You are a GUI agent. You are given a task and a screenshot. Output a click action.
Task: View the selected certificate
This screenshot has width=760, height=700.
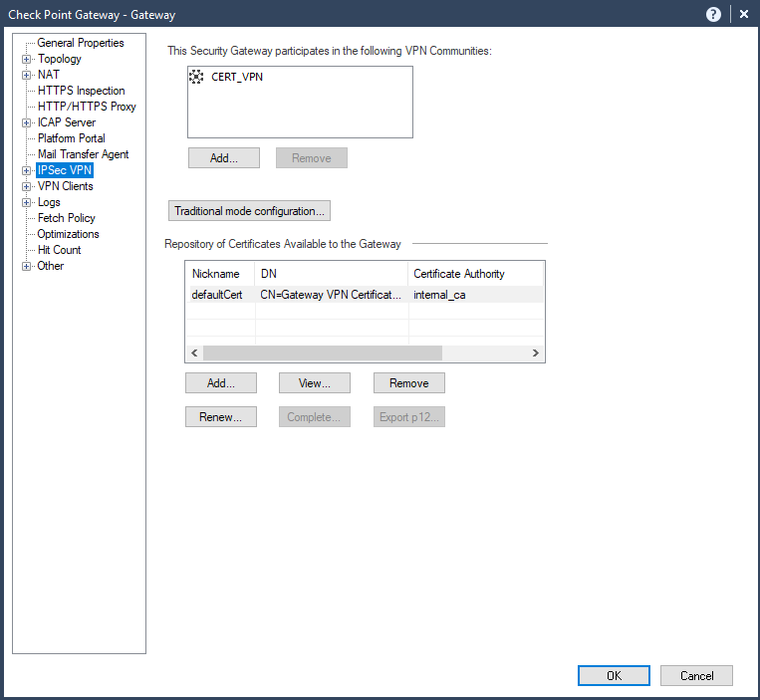click(315, 383)
